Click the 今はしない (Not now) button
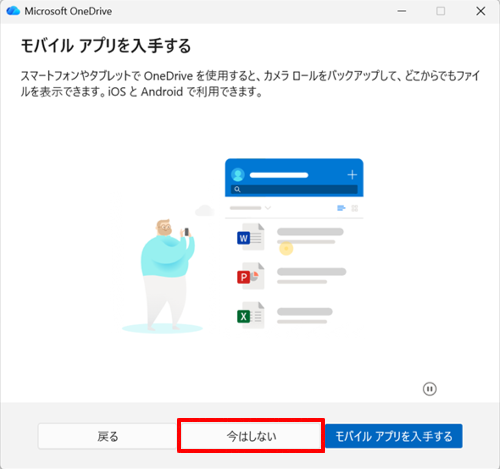The width and height of the screenshot is (500, 469). (251, 436)
